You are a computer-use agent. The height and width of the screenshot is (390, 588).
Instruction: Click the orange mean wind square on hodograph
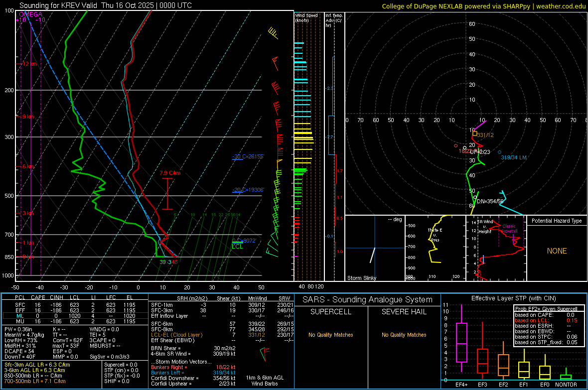(475, 133)
